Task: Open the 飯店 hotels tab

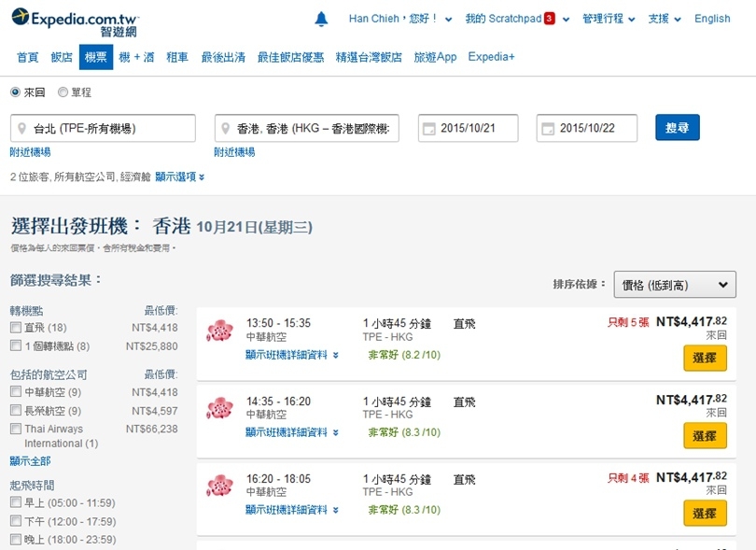Action: (62, 57)
